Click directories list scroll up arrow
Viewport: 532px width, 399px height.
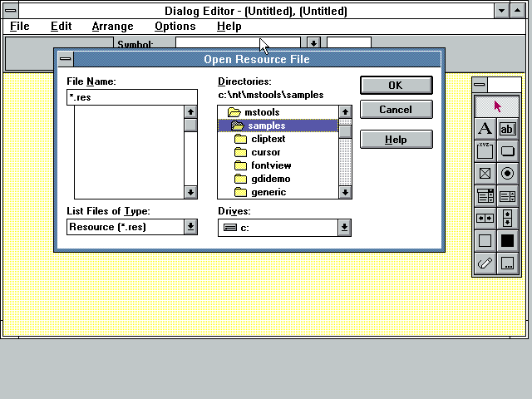(x=345, y=111)
